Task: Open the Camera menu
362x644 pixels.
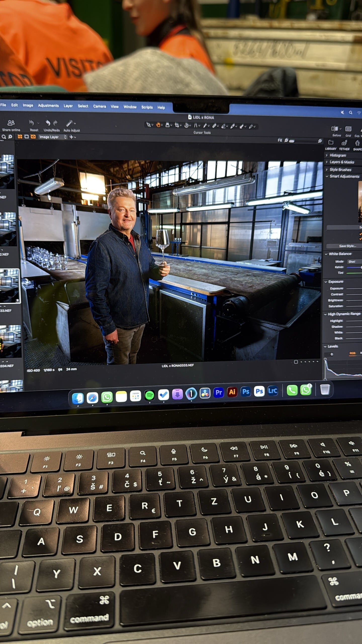Action: click(x=100, y=106)
